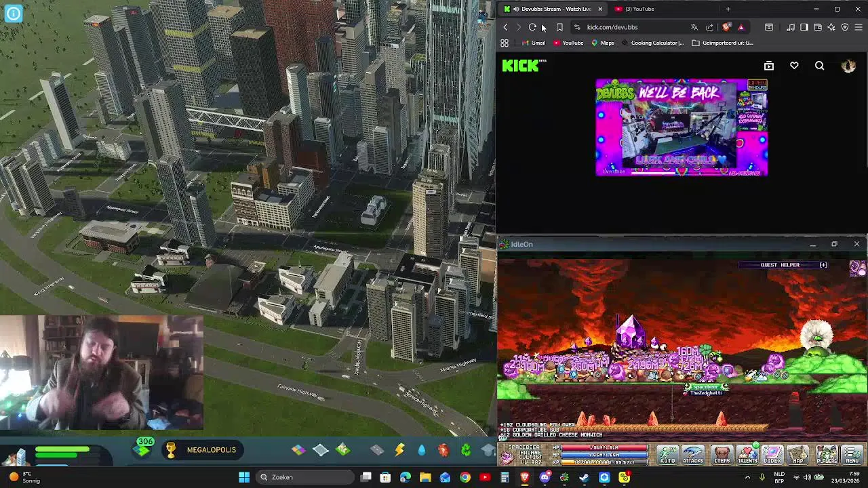Open Kick following heart icon
The height and width of the screenshot is (488, 868).
794,66
